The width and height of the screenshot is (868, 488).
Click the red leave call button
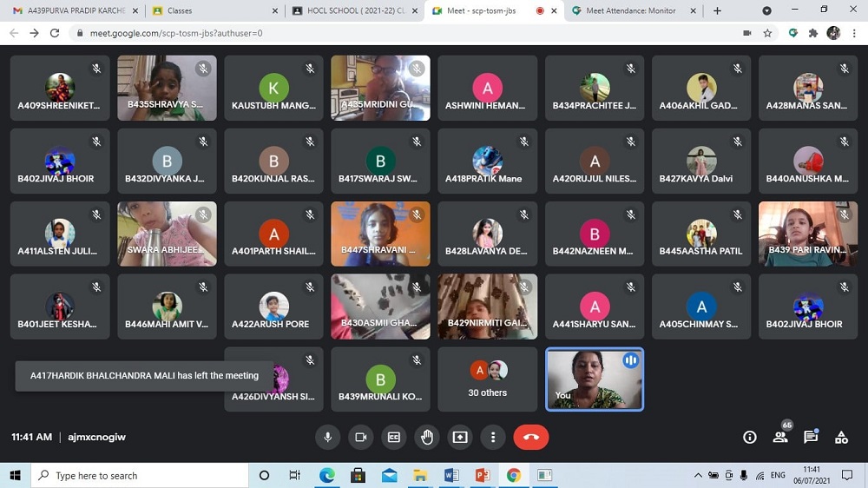[531, 438]
